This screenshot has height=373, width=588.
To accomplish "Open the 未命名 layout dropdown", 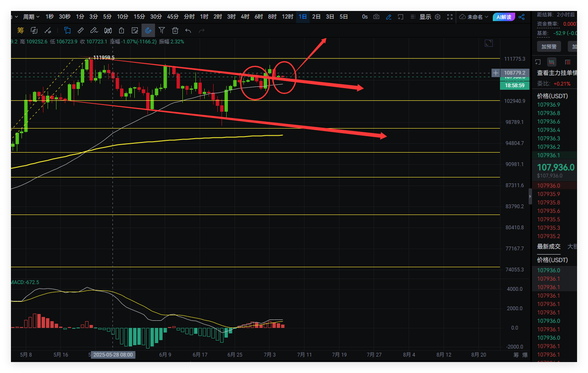I will 474,17.
